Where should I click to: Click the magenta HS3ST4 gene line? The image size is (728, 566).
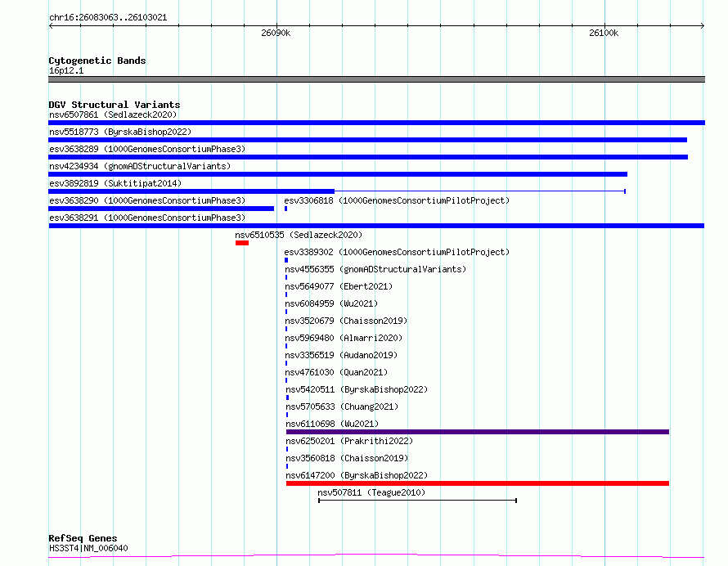376,555
